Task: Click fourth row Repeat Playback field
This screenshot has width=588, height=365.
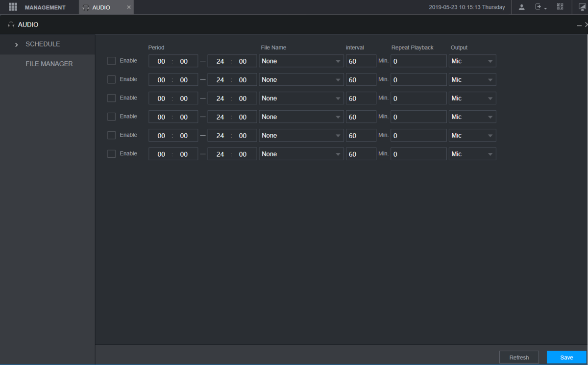Action: 419,117
